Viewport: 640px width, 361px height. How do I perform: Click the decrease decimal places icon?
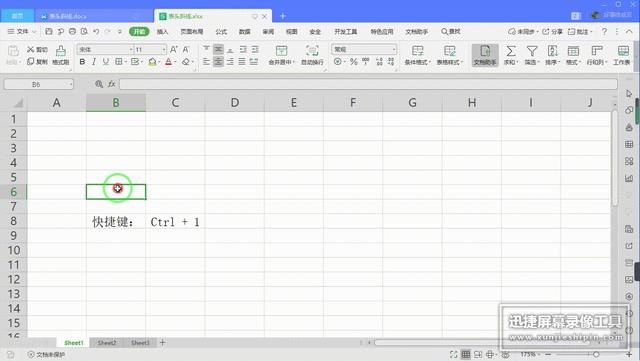(391, 62)
